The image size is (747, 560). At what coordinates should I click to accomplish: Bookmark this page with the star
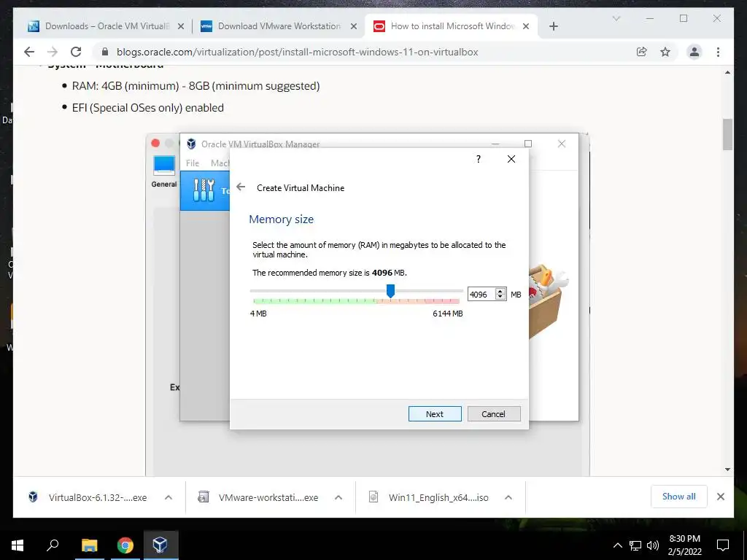(665, 52)
